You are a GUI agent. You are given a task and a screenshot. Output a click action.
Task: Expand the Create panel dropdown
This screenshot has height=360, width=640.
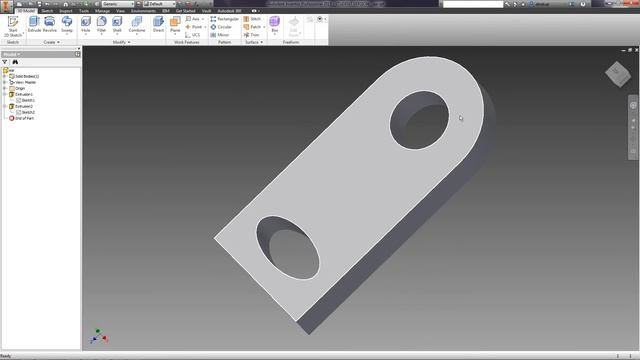51,42
